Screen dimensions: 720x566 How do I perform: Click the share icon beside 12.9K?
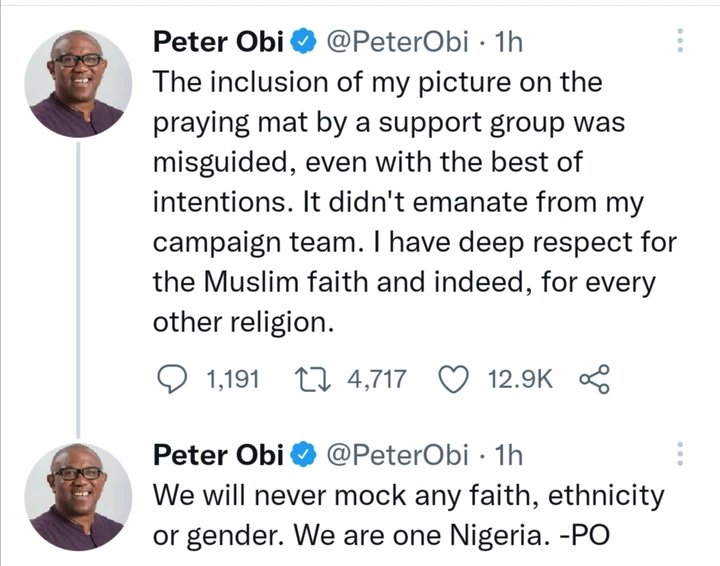click(594, 379)
